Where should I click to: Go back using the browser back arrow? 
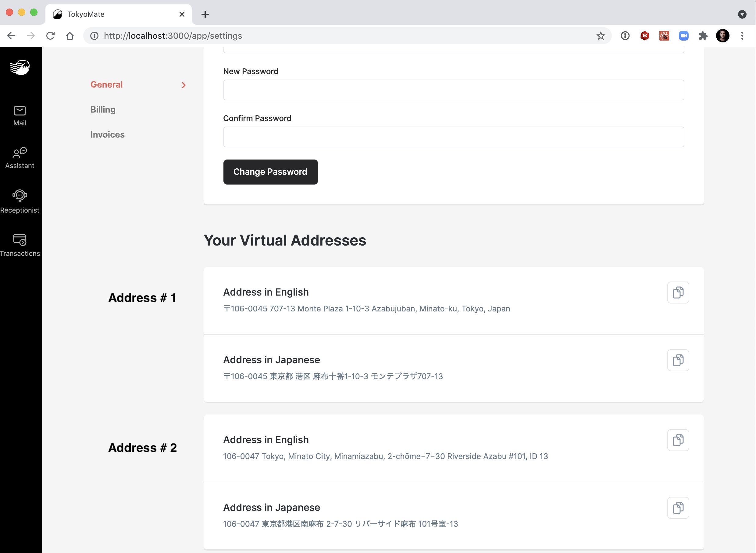click(x=11, y=35)
